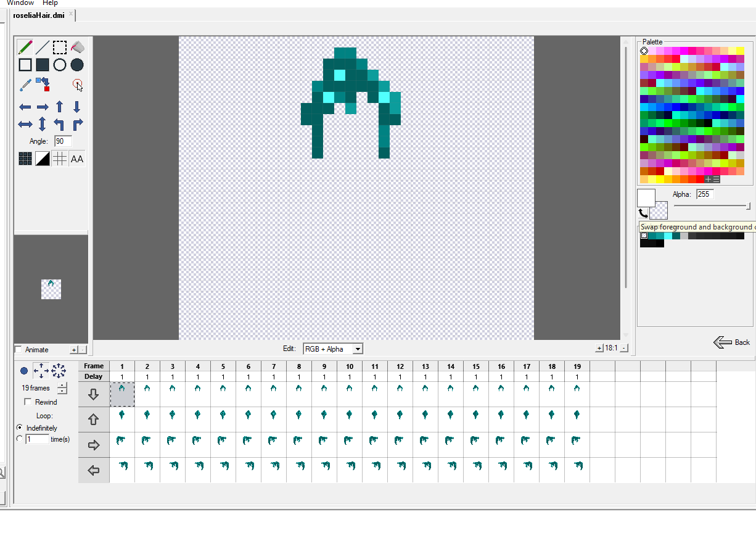Zoom in the canvas with plus

pyautogui.click(x=599, y=348)
